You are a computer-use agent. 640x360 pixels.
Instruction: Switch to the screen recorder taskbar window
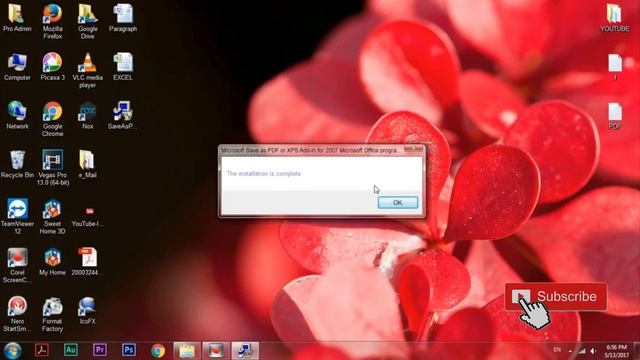216,351
